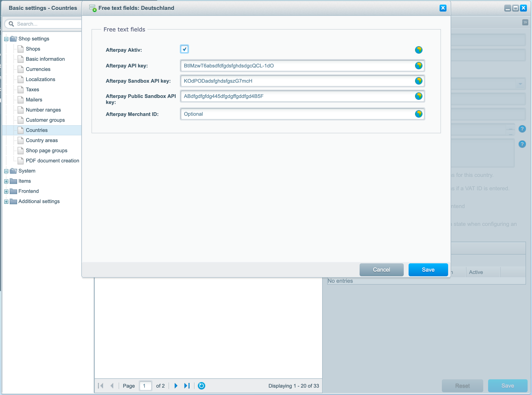The width and height of the screenshot is (532, 395).
Task: Collapse the System folder
Action: [x=6, y=171]
